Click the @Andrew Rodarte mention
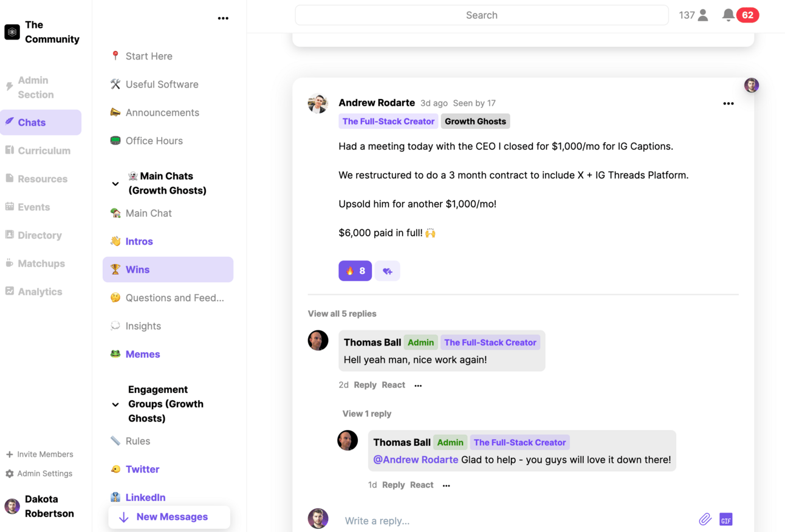This screenshot has height=532, width=785. pyautogui.click(x=416, y=460)
